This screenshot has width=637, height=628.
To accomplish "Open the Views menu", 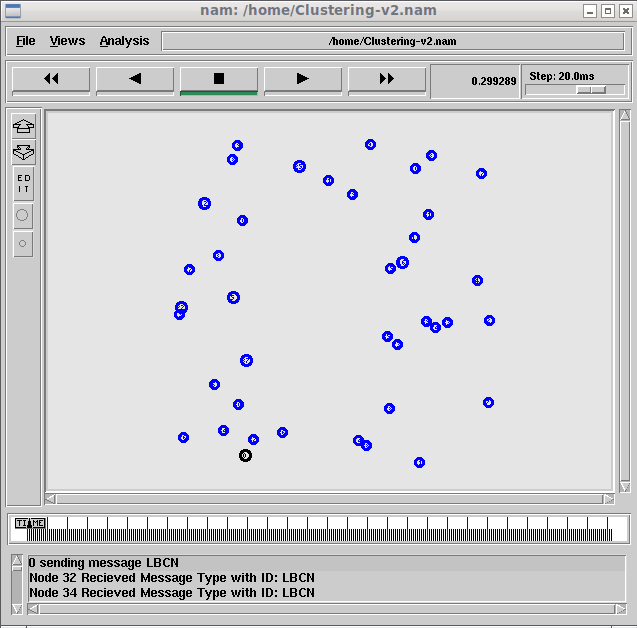I will (67, 41).
